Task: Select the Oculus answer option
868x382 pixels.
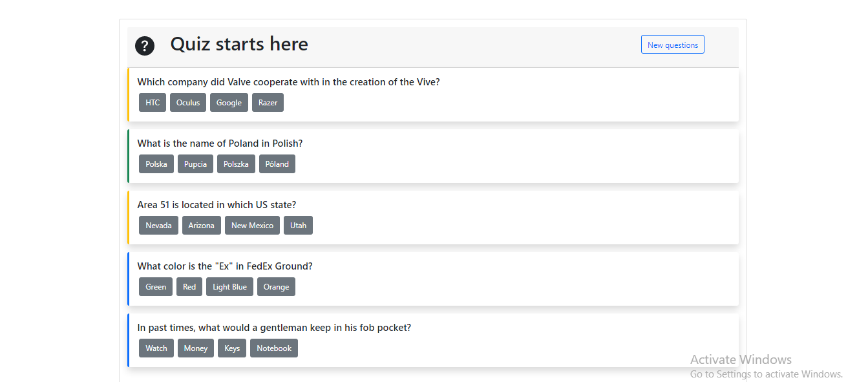Action: coord(188,103)
